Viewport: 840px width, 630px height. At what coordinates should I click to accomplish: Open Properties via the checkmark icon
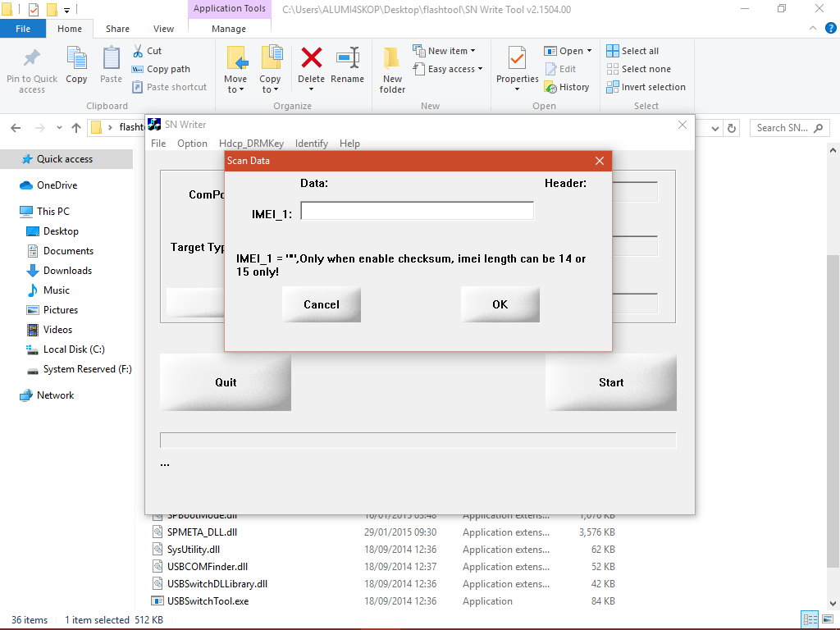coord(517,58)
